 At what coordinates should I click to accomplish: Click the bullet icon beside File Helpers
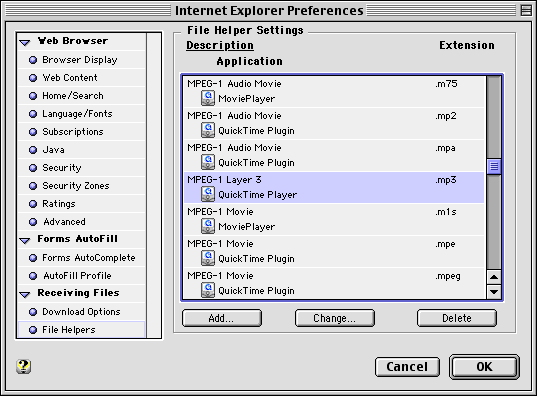pyautogui.click(x=33, y=330)
